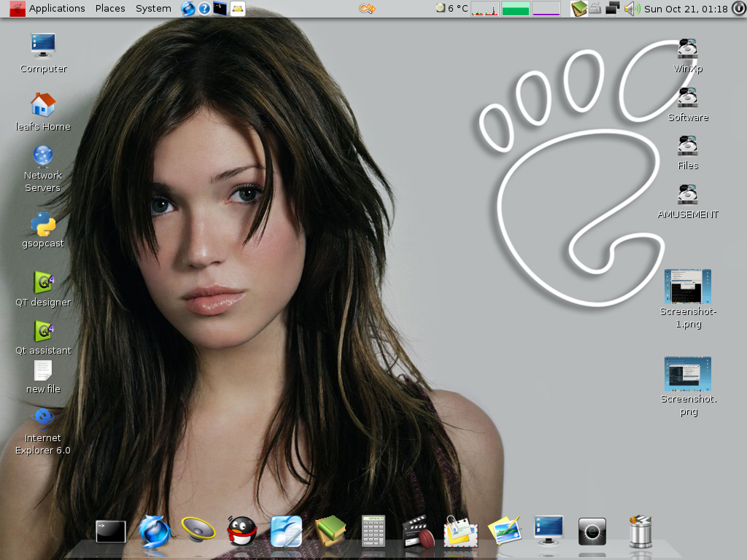Open the network monitor graph with purple line
Screen dimensions: 747x560
point(546,9)
